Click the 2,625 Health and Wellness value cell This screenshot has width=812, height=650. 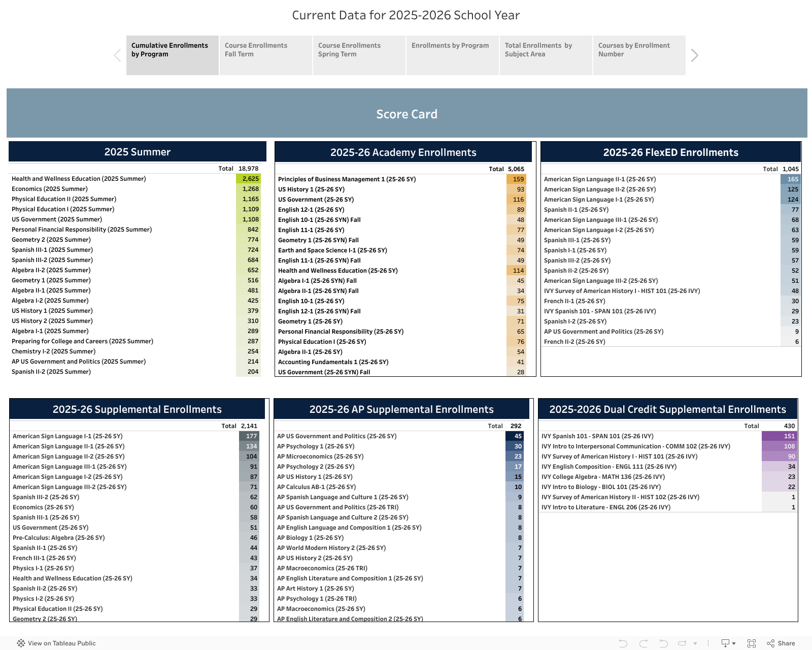248,179
